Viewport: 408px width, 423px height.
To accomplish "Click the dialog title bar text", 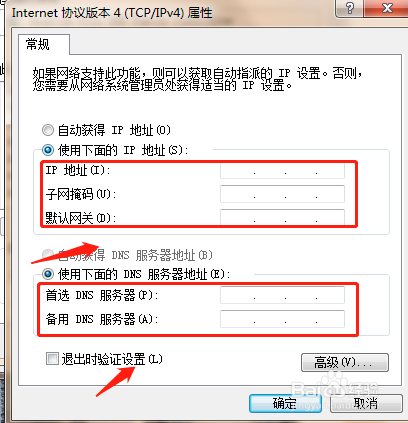I will coord(112,13).
